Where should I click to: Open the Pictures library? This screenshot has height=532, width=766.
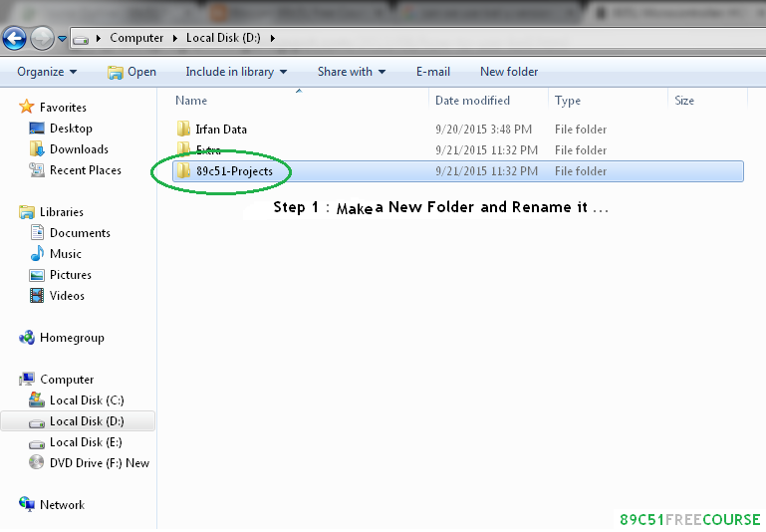[x=71, y=275]
